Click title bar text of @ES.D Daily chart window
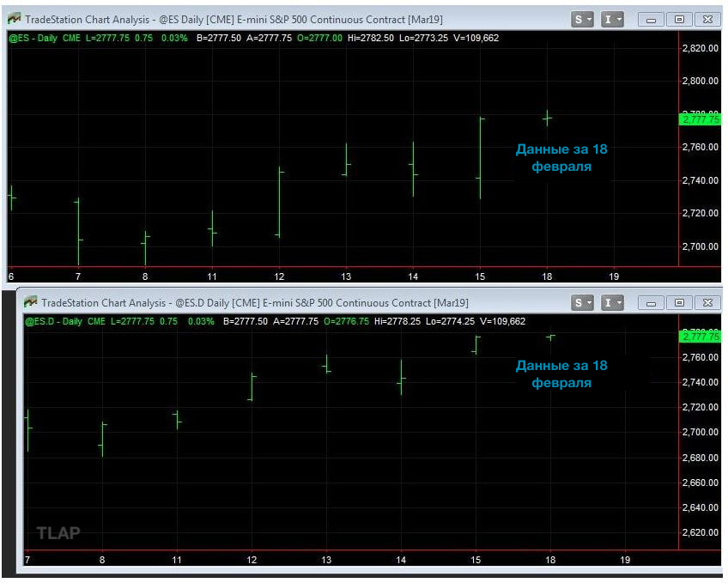The width and height of the screenshot is (728, 583). point(255,303)
